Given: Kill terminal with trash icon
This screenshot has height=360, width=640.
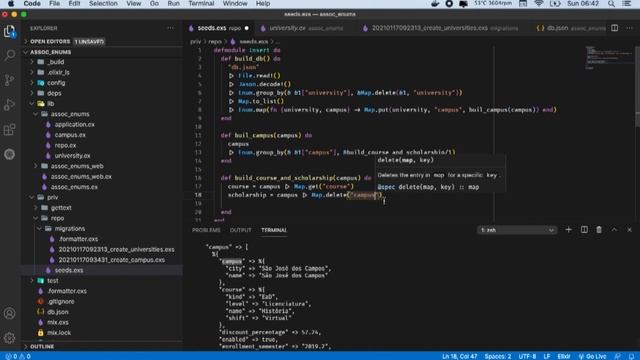Looking at the screenshot, I should point(599,230).
